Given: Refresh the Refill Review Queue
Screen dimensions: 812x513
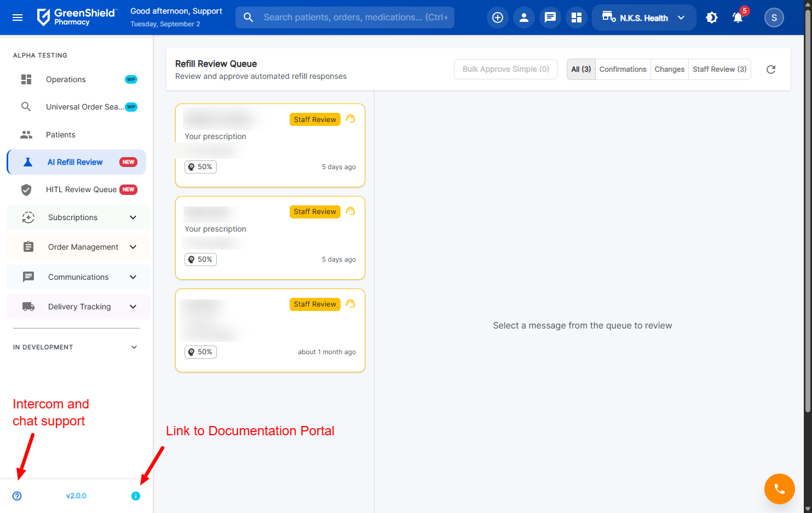Looking at the screenshot, I should pyautogui.click(x=770, y=70).
